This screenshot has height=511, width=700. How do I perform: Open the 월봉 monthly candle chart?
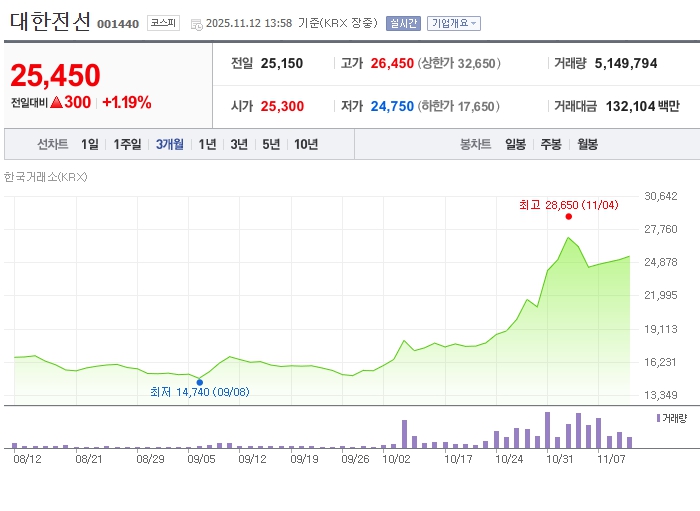(587, 145)
